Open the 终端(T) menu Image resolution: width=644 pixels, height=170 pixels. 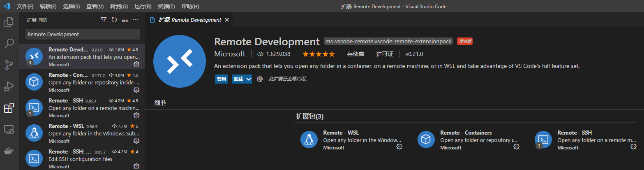tap(166, 7)
